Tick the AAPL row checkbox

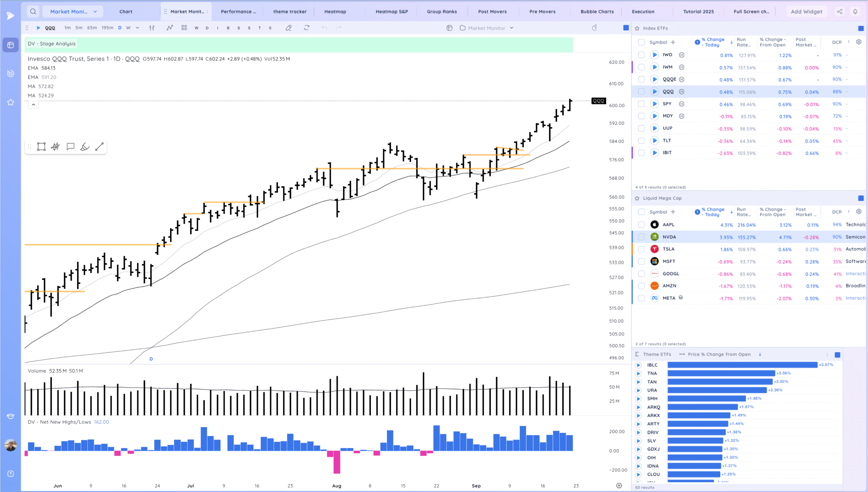641,225
